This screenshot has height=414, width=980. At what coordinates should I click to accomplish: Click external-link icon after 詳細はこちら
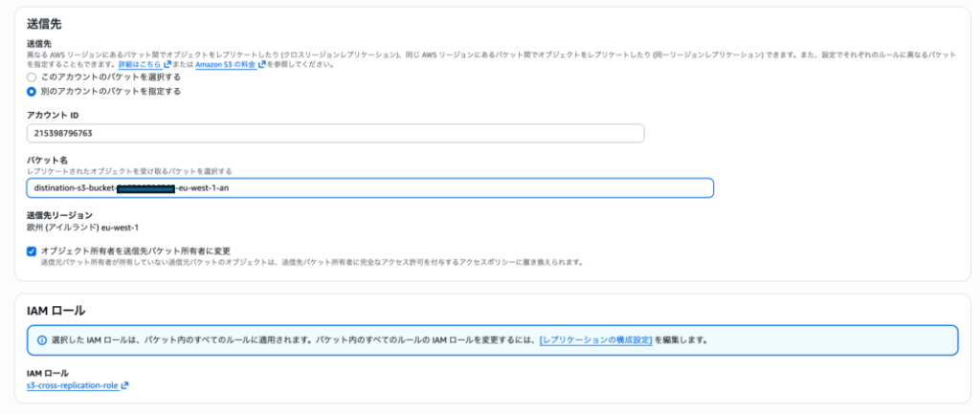click(x=167, y=64)
